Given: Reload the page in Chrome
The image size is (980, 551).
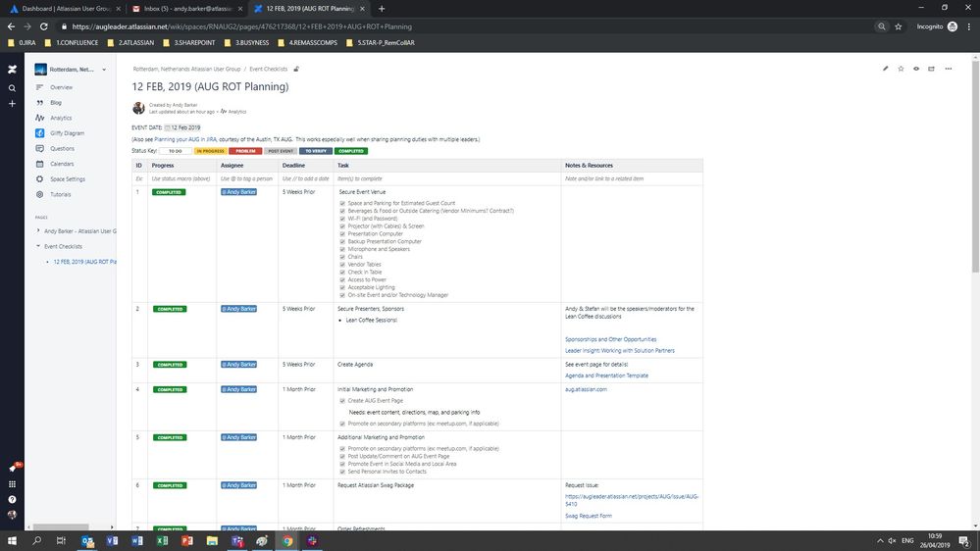Looking at the screenshot, I should (x=44, y=26).
